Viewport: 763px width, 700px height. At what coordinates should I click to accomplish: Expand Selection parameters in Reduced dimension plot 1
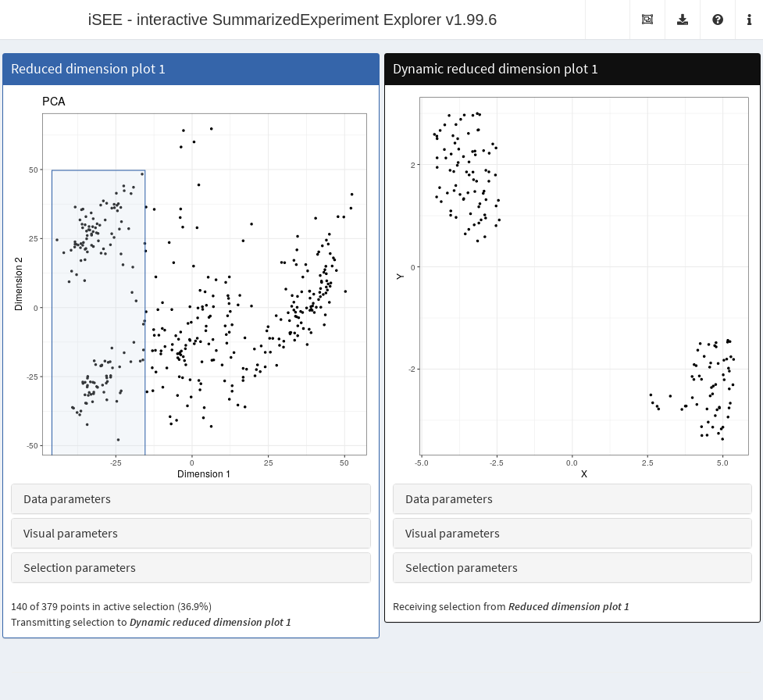(191, 568)
